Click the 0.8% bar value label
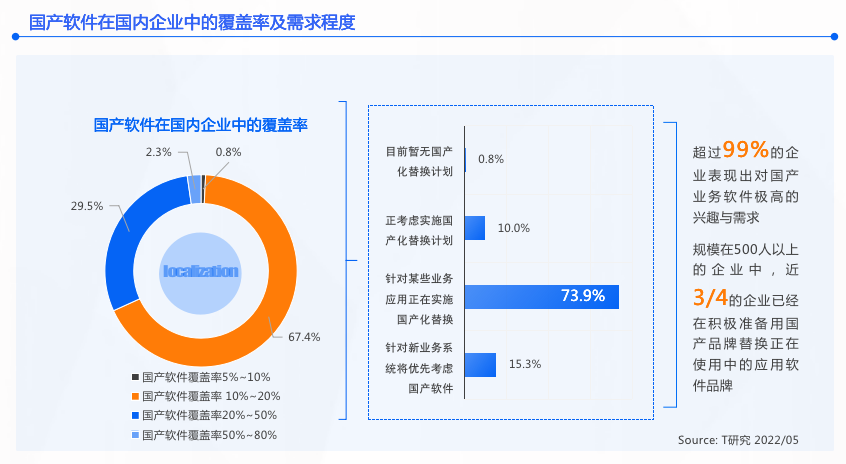 [491, 159]
